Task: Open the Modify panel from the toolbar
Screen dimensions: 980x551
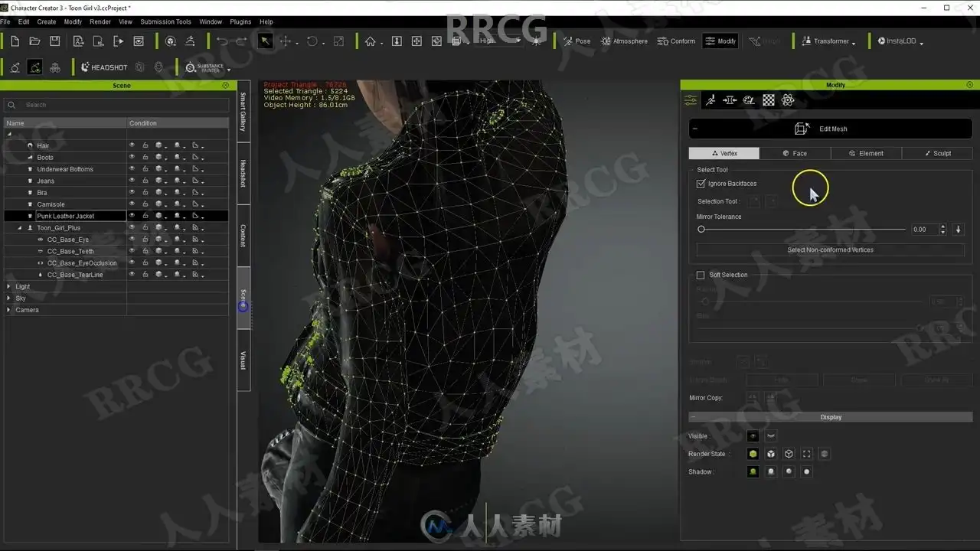Action: coord(720,41)
